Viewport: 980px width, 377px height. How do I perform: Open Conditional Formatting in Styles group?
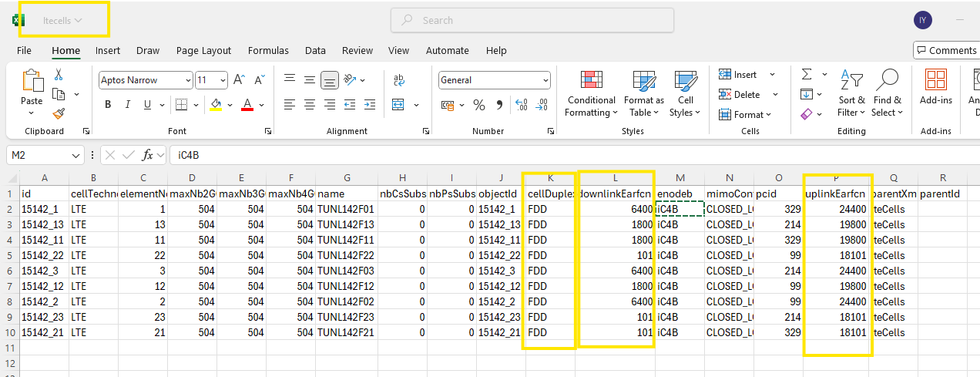[591, 94]
